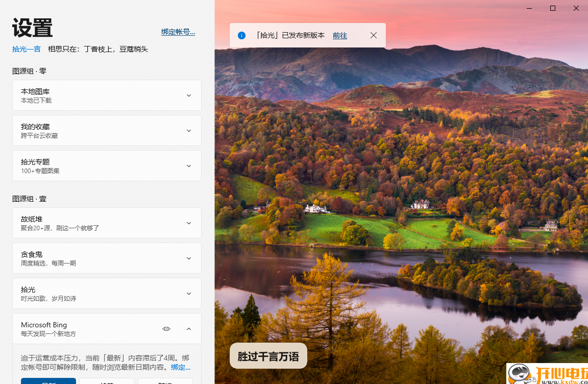Click the middle mode button beside 最新
The height and width of the screenshot is (384, 588).
click(x=107, y=382)
